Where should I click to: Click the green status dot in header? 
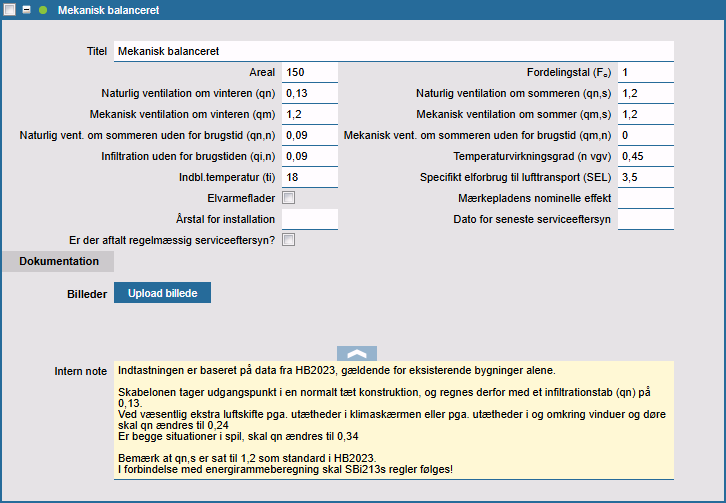tap(43, 10)
